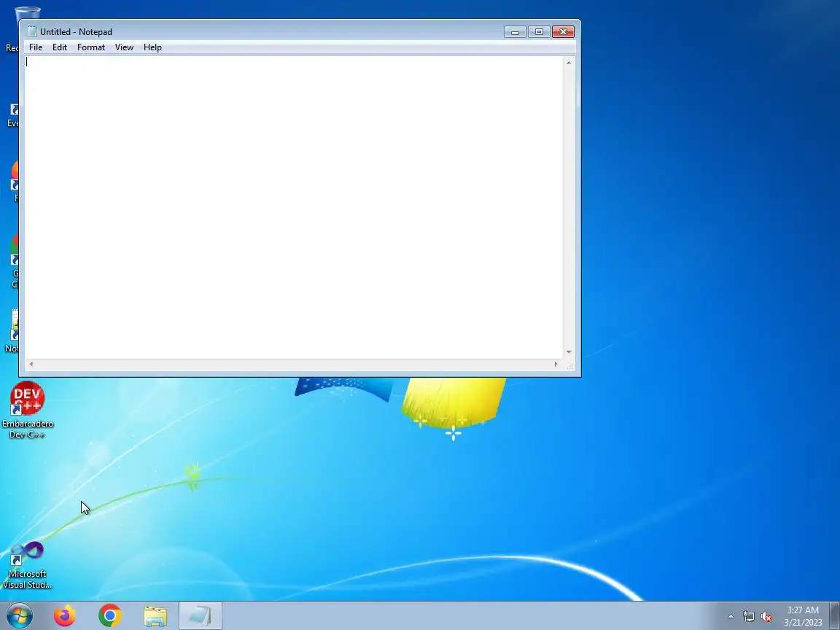
Task: Click inside the Notepad text area
Action: click(x=294, y=207)
